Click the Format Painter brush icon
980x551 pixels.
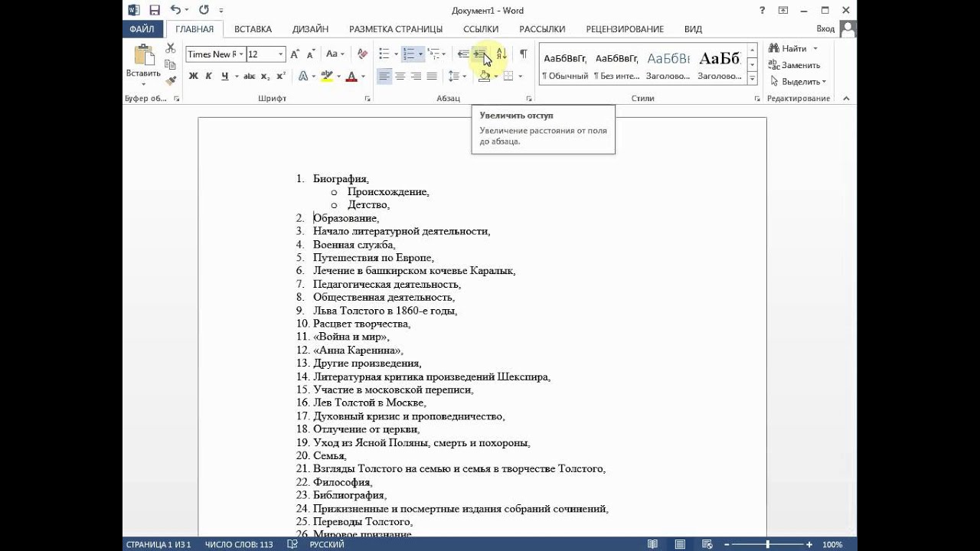point(171,80)
